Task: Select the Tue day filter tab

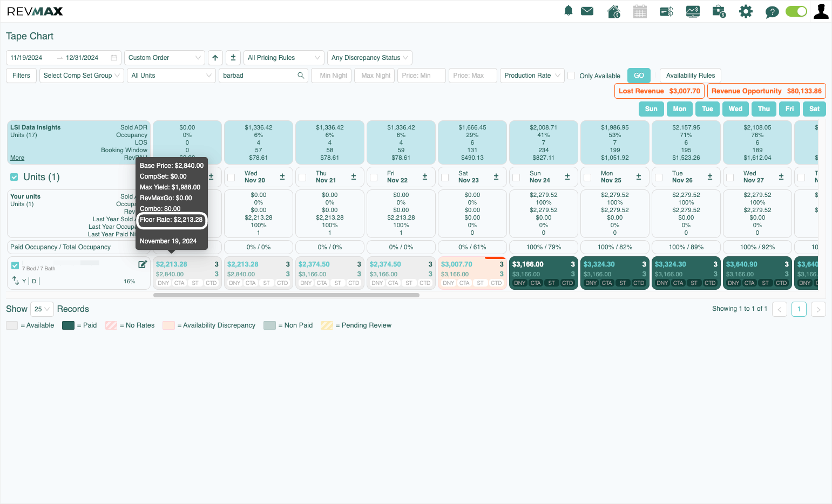Action: pyautogui.click(x=707, y=109)
